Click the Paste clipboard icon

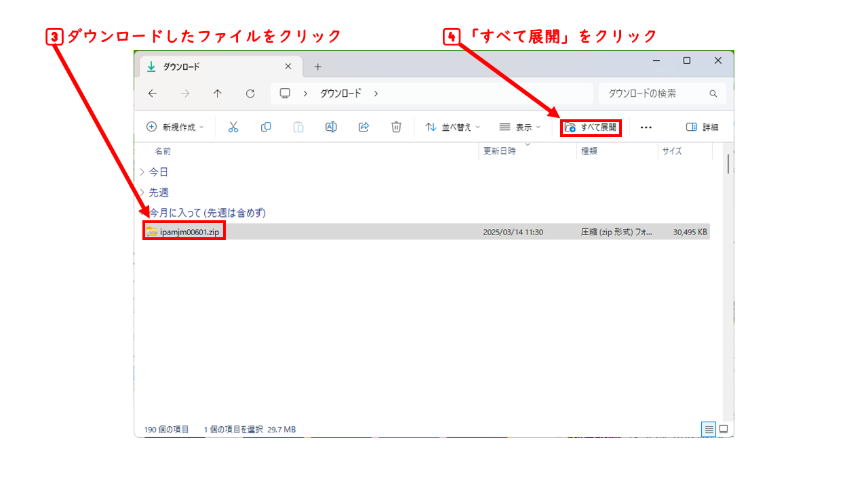pos(298,127)
